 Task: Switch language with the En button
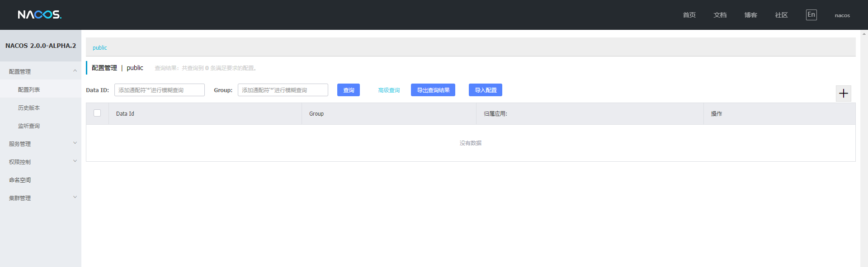point(811,15)
